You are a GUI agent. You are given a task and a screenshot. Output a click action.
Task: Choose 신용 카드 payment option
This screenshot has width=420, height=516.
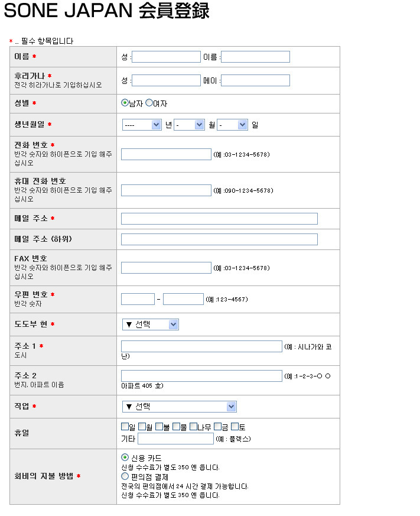tap(125, 457)
